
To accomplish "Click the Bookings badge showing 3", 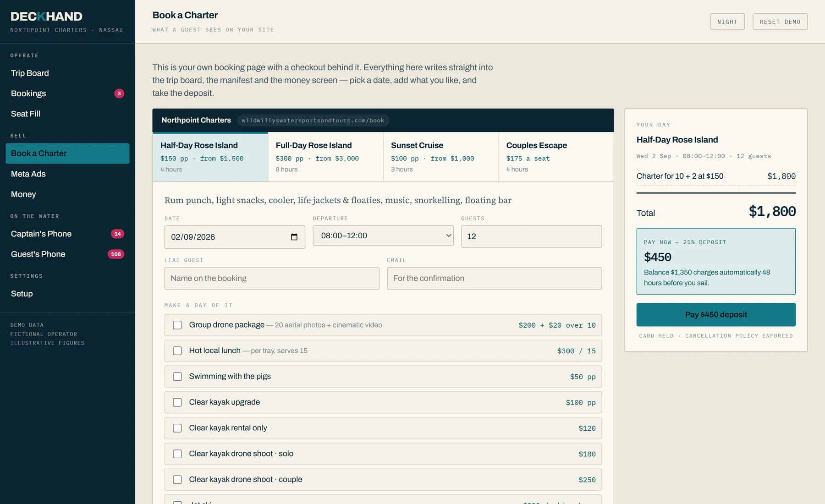I will pos(119,93).
